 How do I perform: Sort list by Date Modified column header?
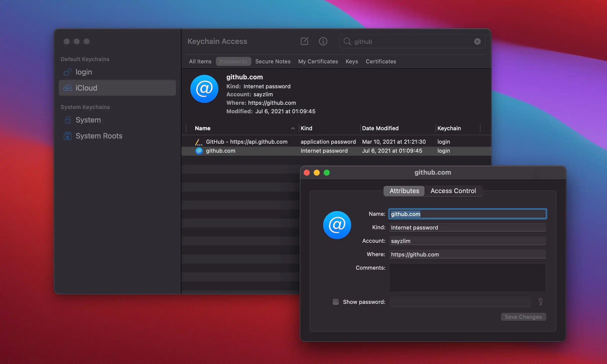pyautogui.click(x=380, y=128)
